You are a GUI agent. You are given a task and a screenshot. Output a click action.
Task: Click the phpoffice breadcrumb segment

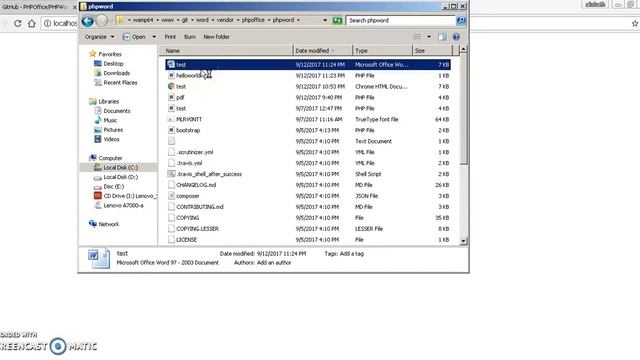(253, 20)
